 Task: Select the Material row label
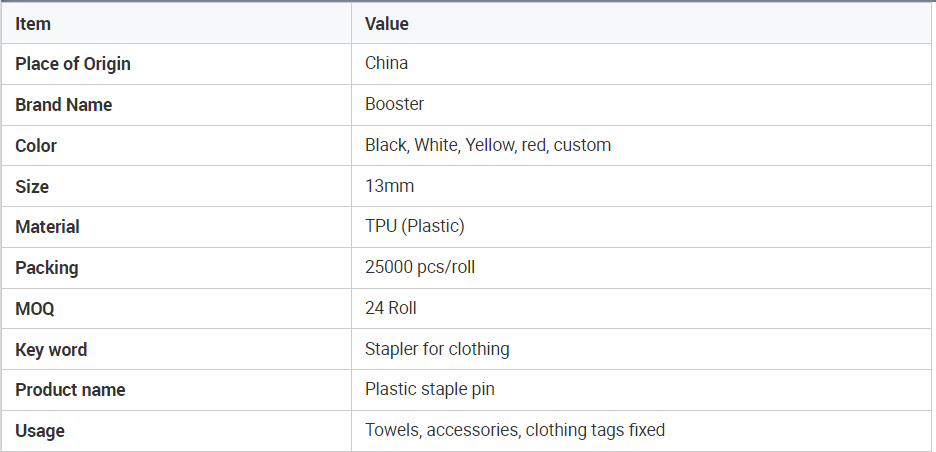click(47, 227)
